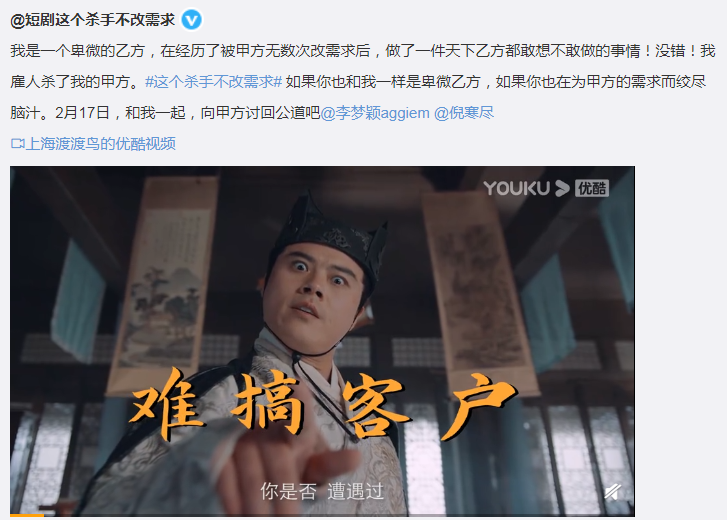
Task: Click the 你是否 遭遇过 subtitle text
Action: (x=322, y=491)
